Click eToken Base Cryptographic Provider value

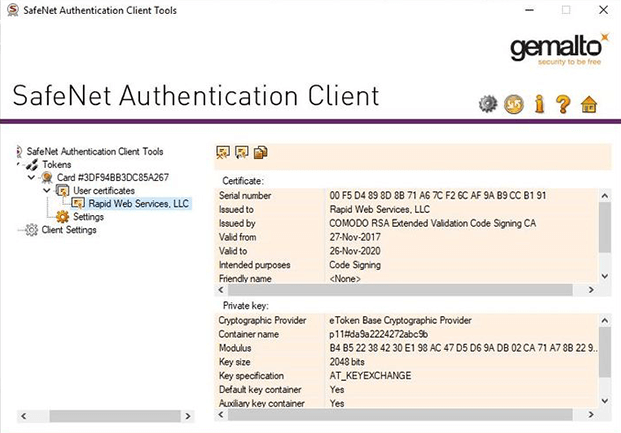click(400, 320)
